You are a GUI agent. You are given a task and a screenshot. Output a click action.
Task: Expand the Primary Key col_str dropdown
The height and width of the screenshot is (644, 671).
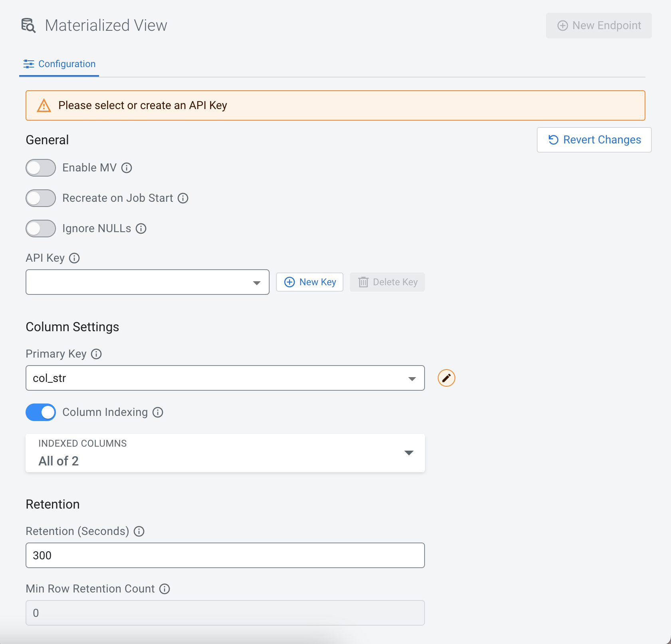225,378
